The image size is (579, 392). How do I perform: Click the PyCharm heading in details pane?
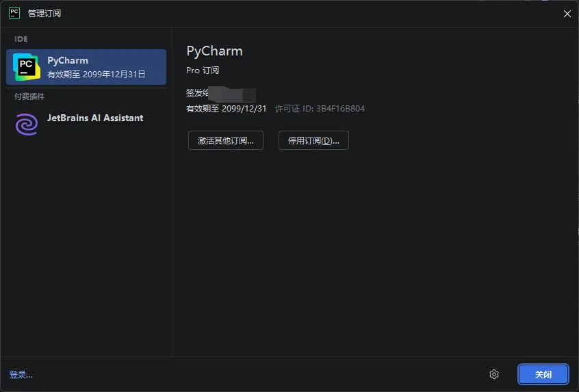point(214,51)
